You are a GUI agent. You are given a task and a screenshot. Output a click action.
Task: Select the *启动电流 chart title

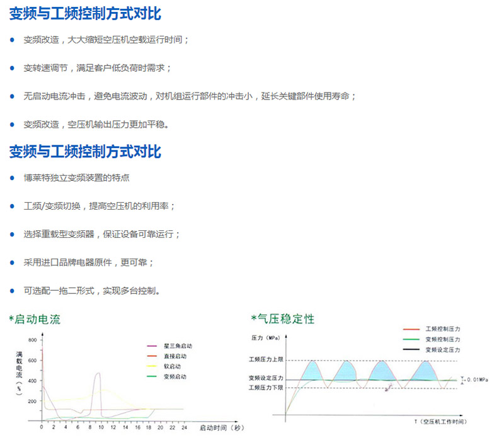point(35,319)
